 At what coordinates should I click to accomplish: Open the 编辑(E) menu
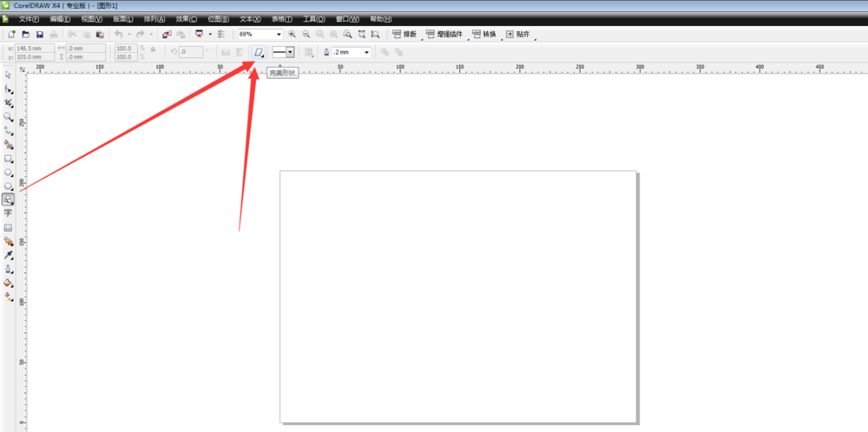tap(61, 19)
